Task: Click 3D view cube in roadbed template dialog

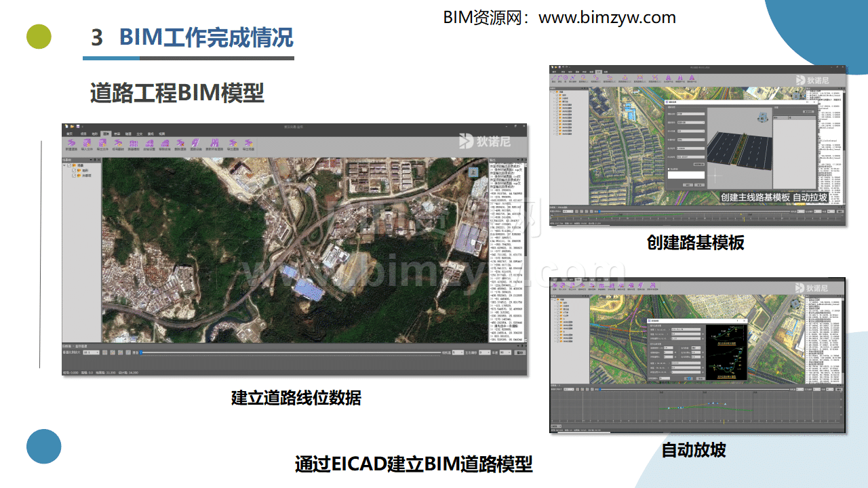Action: (x=762, y=117)
